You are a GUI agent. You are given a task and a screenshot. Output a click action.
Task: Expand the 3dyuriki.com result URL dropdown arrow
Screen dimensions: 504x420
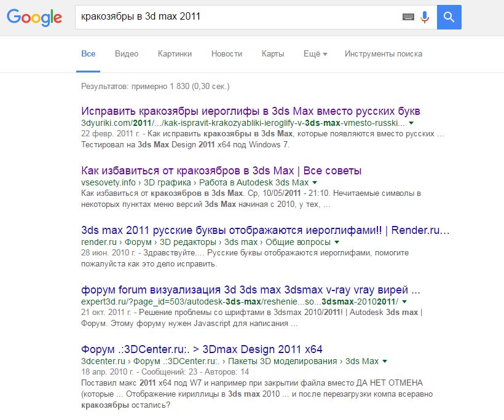pos(411,123)
